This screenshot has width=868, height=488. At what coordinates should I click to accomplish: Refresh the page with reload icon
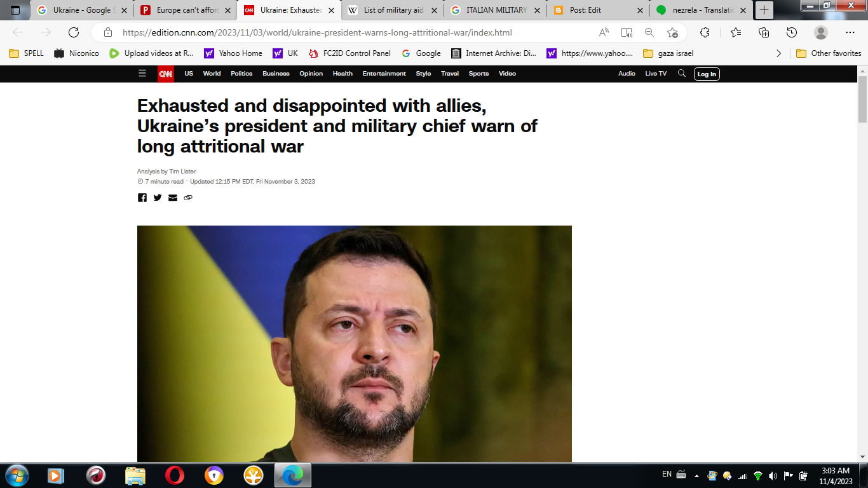coord(74,32)
